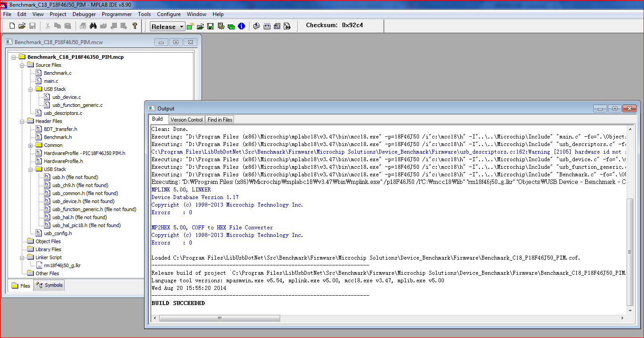Select usb_descriptors.c file
644x338 pixels.
(x=63, y=113)
